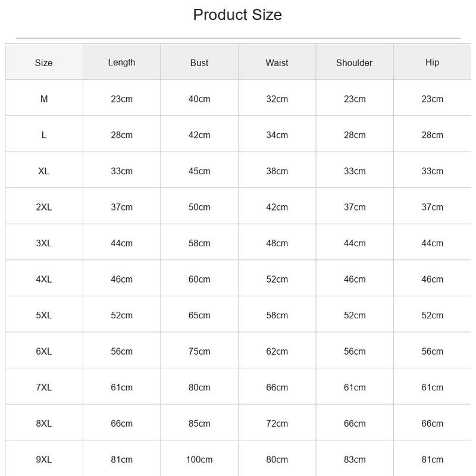Select the Waist column header
Screen dimensions: 476x476
[x=277, y=63]
